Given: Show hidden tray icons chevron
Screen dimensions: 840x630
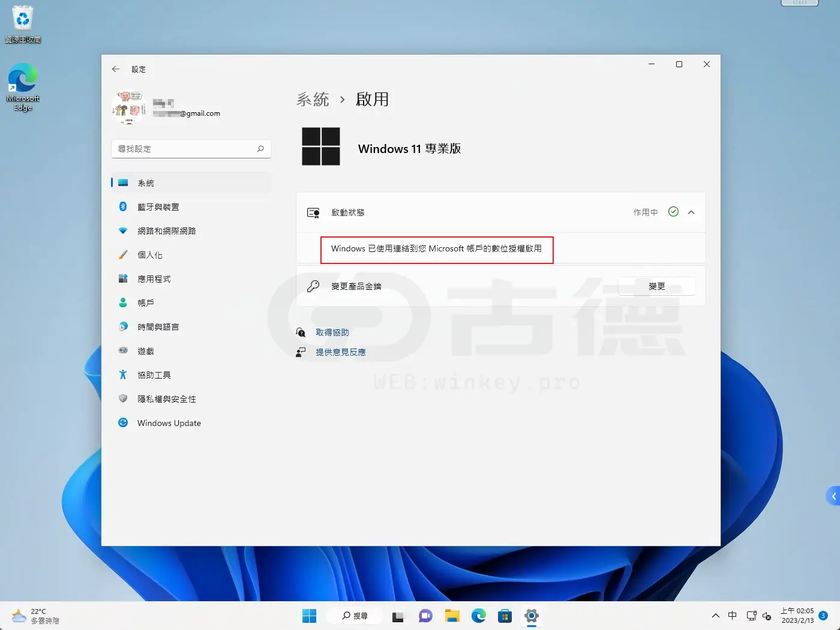Looking at the screenshot, I should [x=716, y=616].
